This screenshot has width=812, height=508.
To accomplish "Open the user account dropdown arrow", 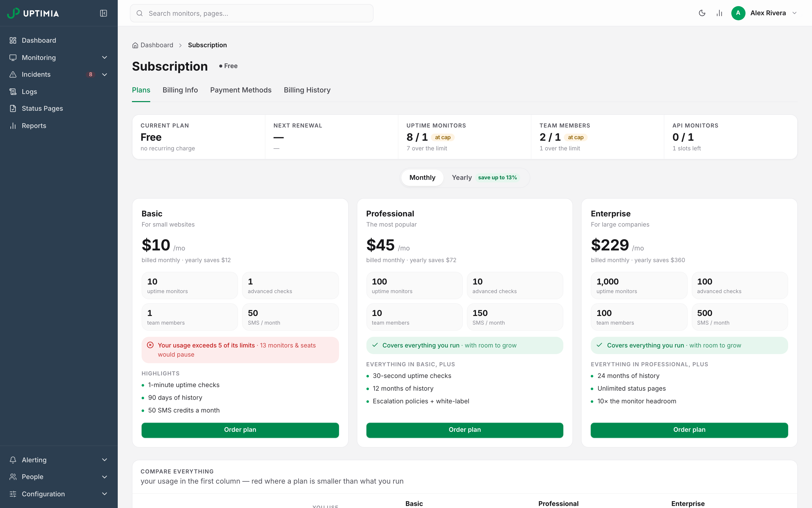I will (x=794, y=13).
